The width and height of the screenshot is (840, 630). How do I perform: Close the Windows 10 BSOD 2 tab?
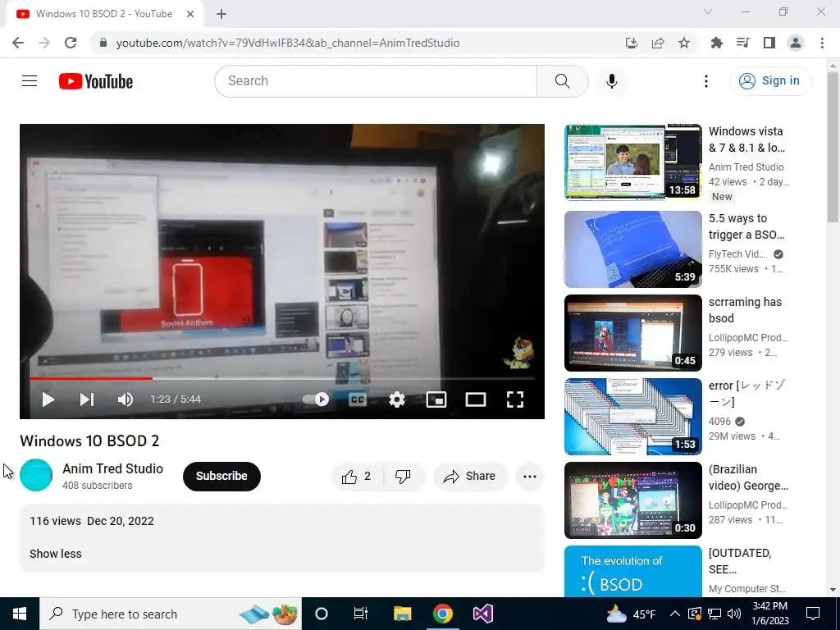tap(190, 15)
